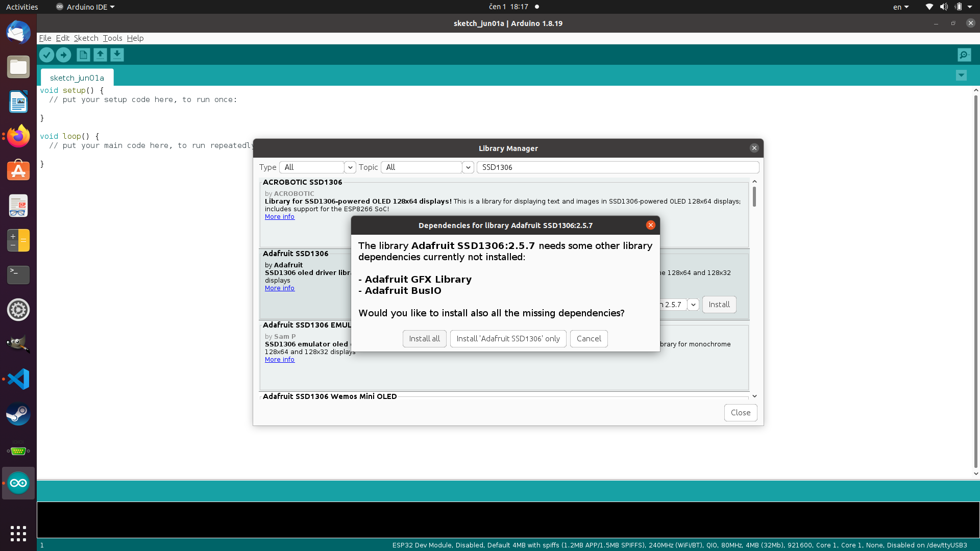Screen dimensions: 980x551
Task: Open the File menu
Action: point(45,38)
